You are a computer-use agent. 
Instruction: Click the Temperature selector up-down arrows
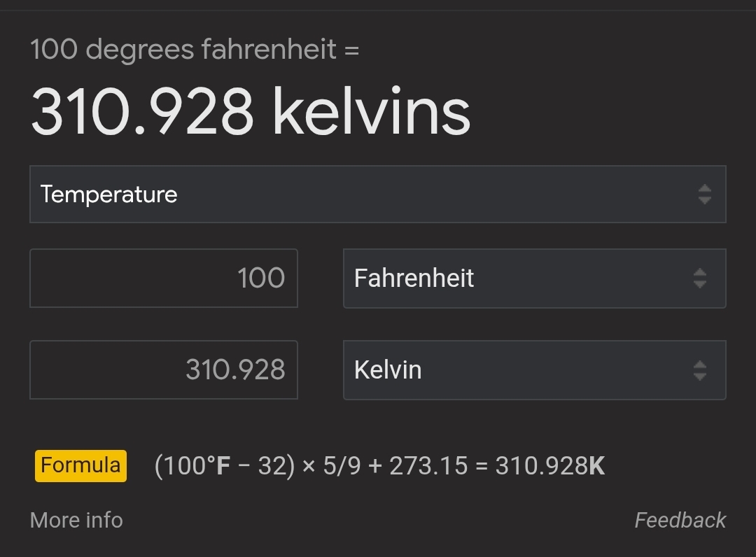(x=704, y=195)
